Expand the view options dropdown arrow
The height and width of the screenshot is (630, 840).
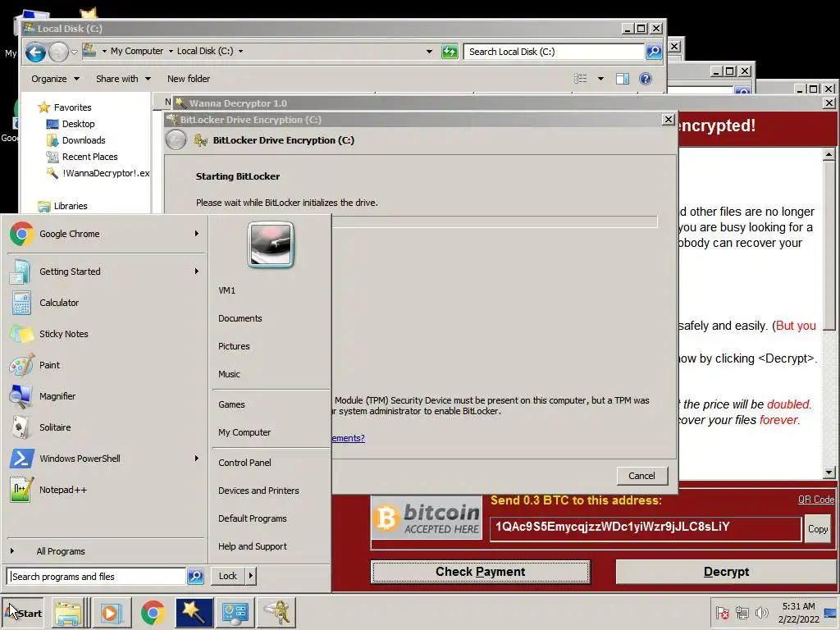pos(600,79)
